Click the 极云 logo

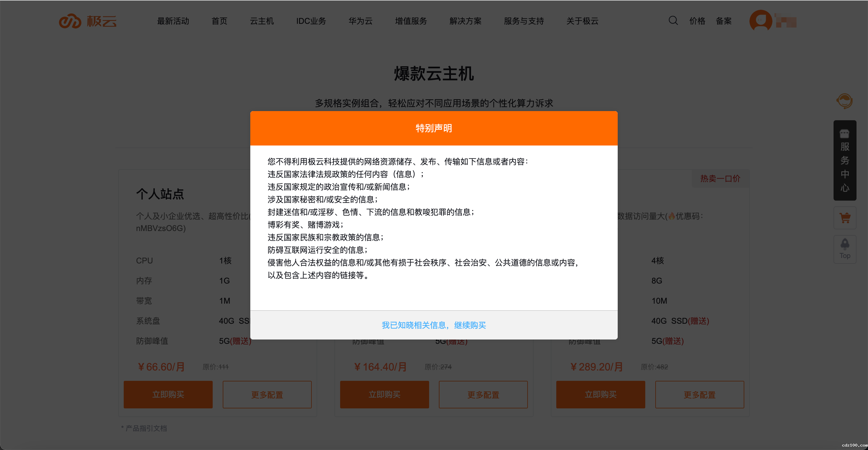(x=88, y=21)
